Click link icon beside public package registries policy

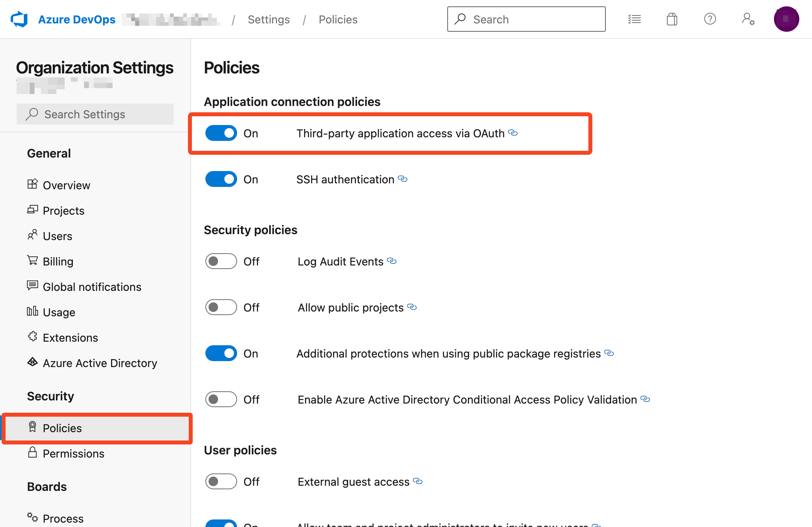click(609, 353)
